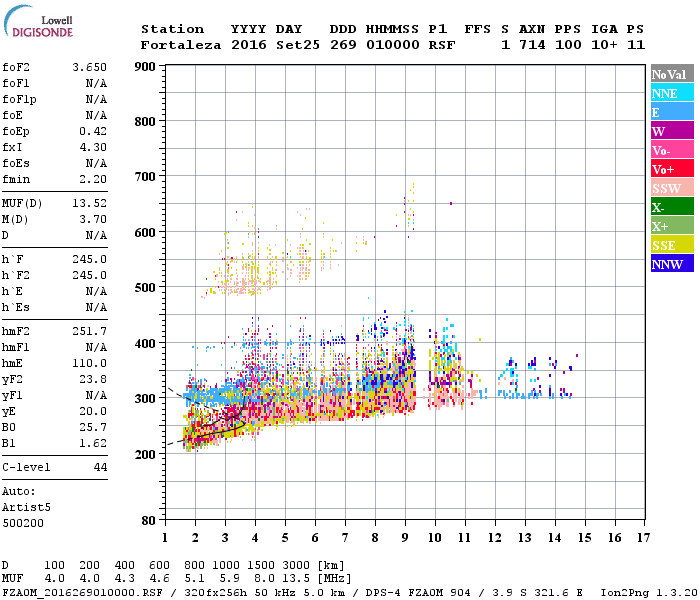
Task: Select the Vo- pink legend swatch
Action: pos(672,150)
